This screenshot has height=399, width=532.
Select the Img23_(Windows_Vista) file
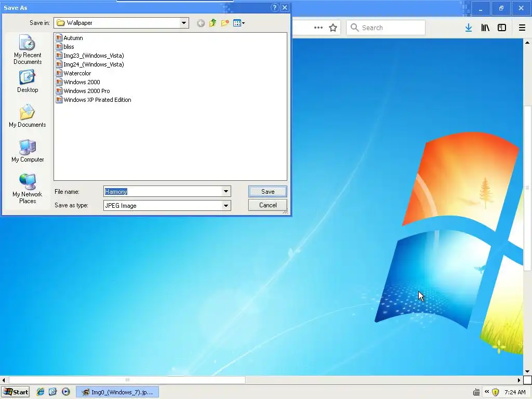90,55
